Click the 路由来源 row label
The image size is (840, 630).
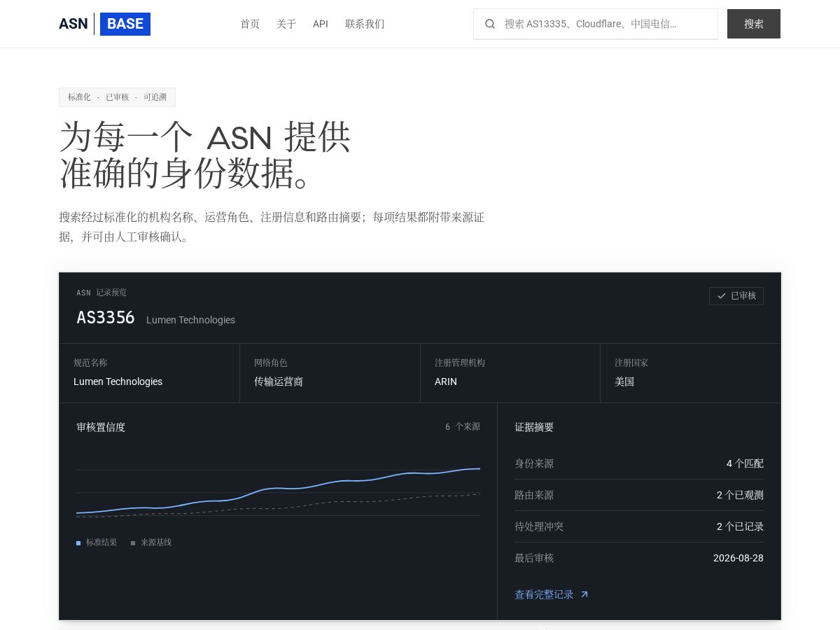[x=534, y=495]
